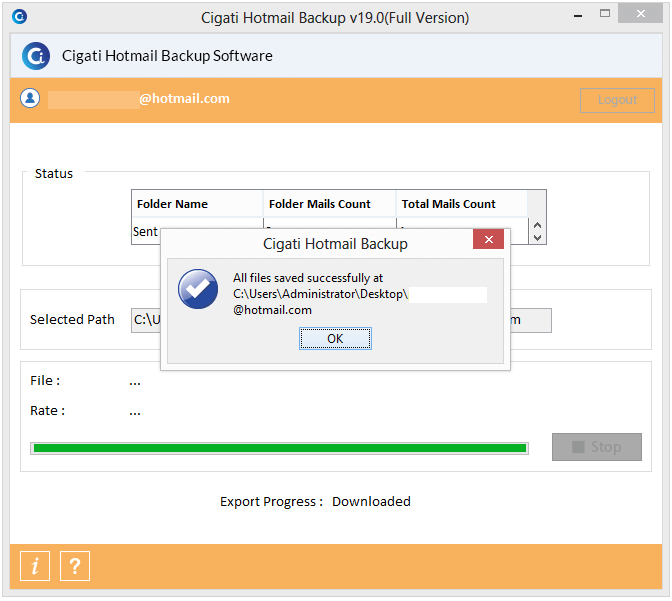Viewport: 672px width, 601px height.
Task: Close the main application window
Action: coord(640,14)
